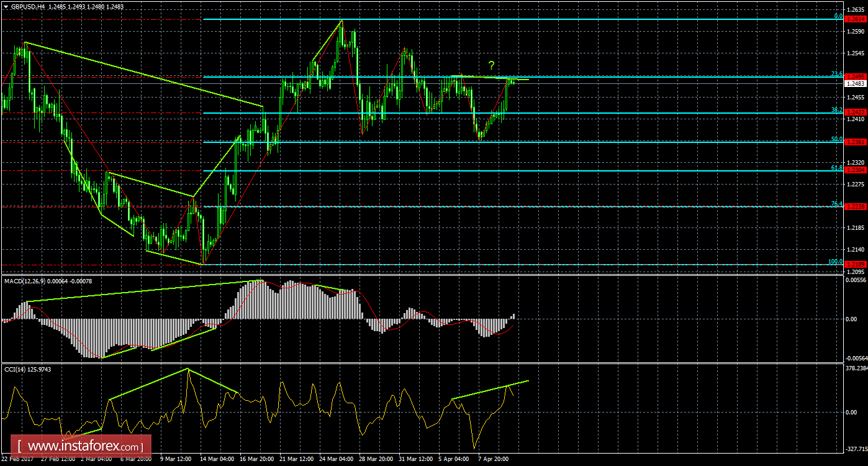The image size is (868, 466).
Task: Click the 24 Mar 04:00 time label
Action: tap(336, 459)
